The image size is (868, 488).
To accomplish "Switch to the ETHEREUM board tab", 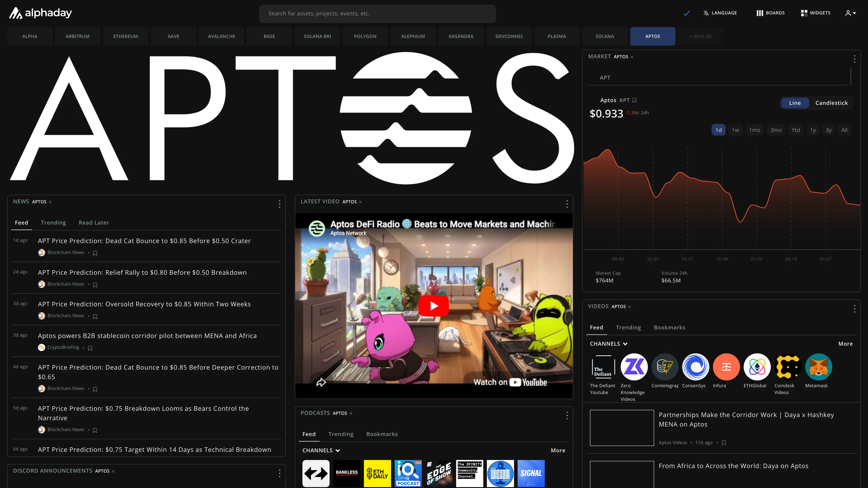I will 125,36.
